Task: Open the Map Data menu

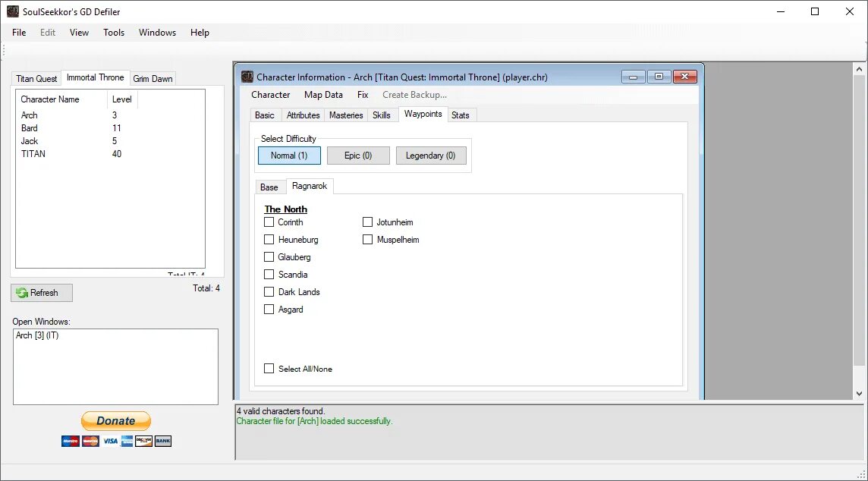Action: 323,95
